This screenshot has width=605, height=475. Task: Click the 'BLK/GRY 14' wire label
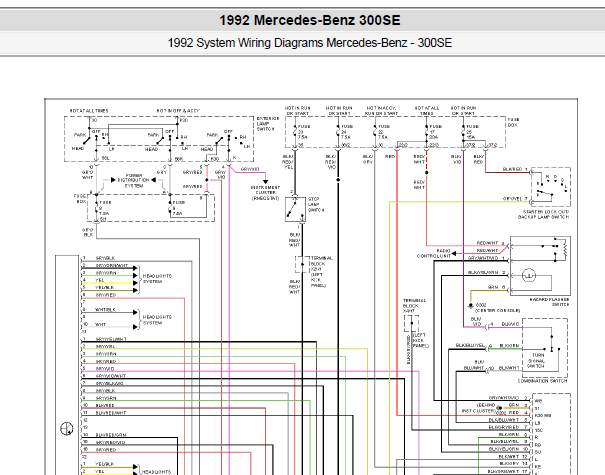click(x=513, y=463)
